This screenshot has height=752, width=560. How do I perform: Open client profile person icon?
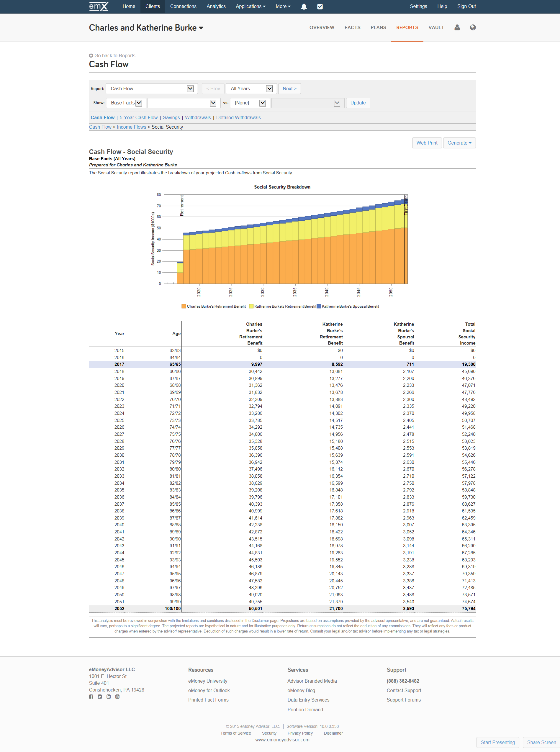click(x=457, y=27)
